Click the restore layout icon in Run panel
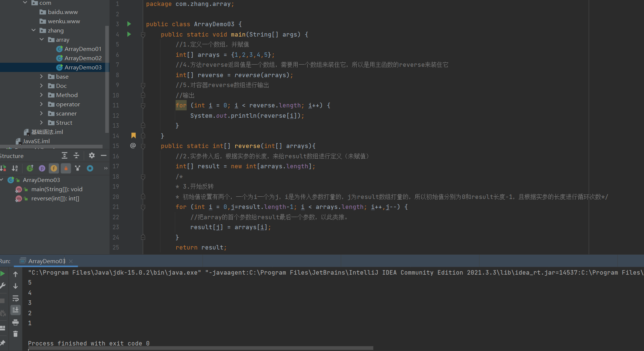Viewport: 644px width, 351px height. tap(2, 328)
